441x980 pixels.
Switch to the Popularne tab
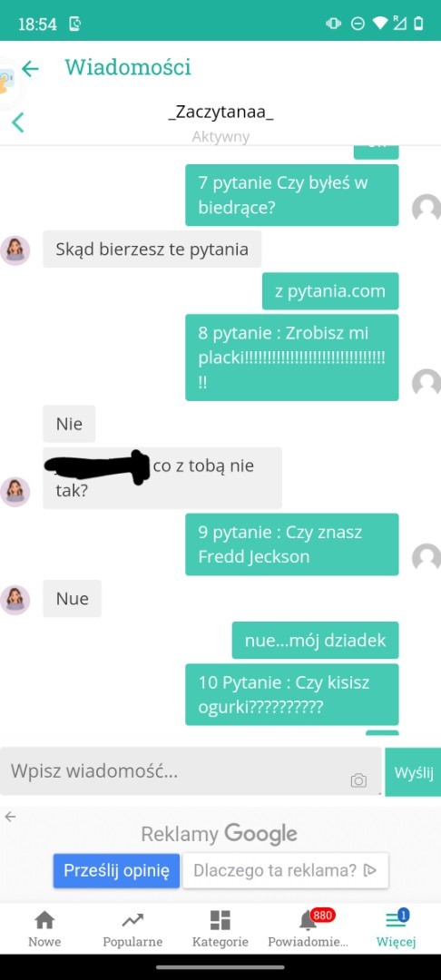(x=132, y=929)
